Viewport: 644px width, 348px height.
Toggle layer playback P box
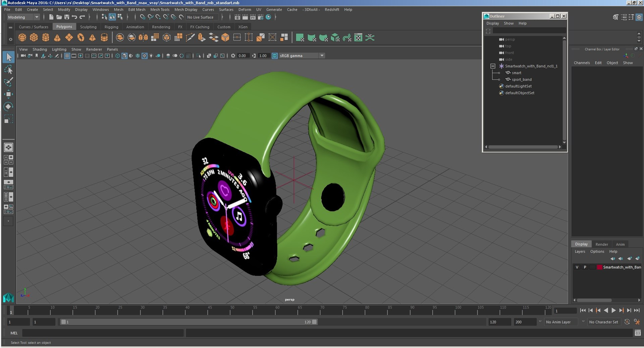[x=585, y=267]
